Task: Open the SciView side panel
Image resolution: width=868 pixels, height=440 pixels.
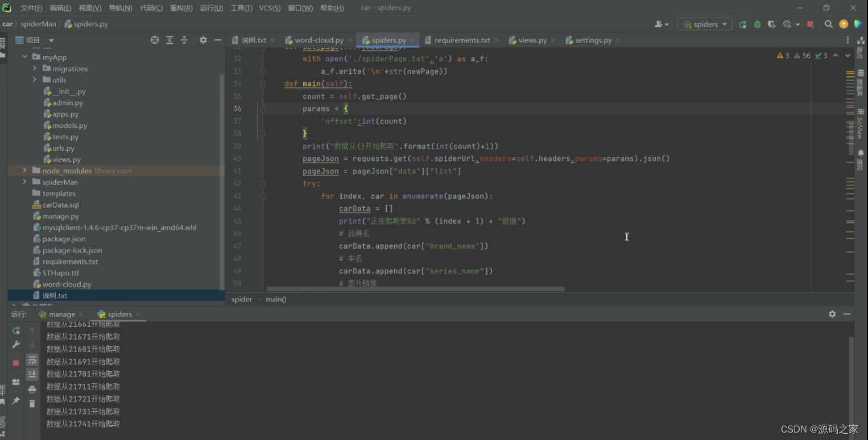Action: tap(861, 124)
